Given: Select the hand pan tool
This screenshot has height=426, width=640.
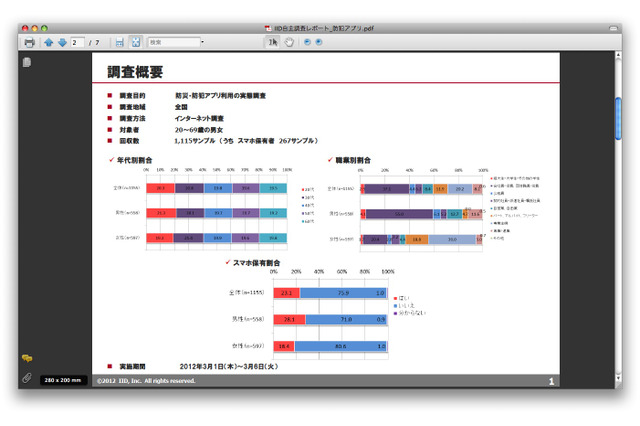Looking at the screenshot, I should point(289,42).
